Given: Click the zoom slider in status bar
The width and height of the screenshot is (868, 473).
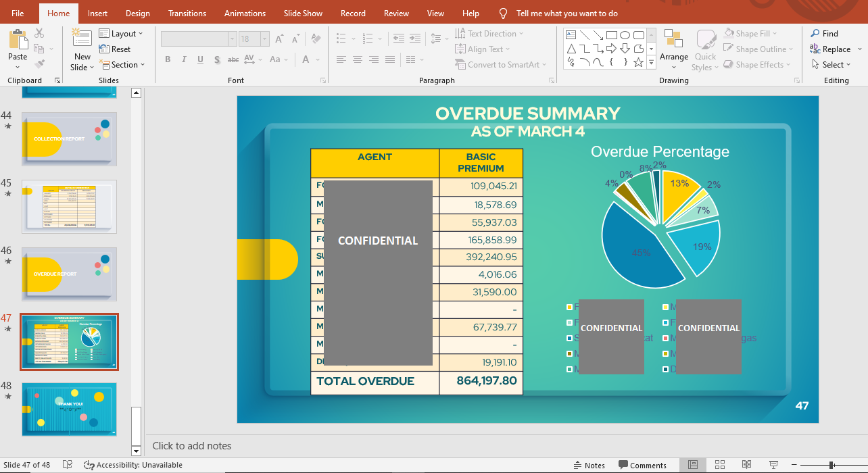Looking at the screenshot, I should click(x=831, y=465).
